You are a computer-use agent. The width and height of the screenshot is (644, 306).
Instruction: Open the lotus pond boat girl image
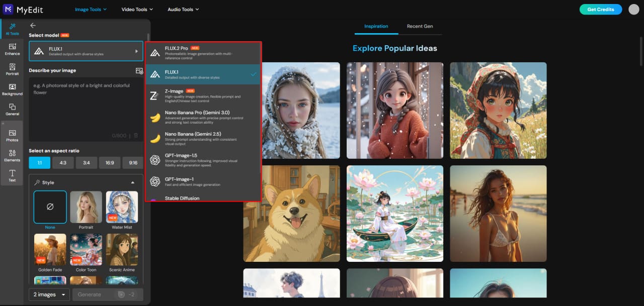[395, 214]
